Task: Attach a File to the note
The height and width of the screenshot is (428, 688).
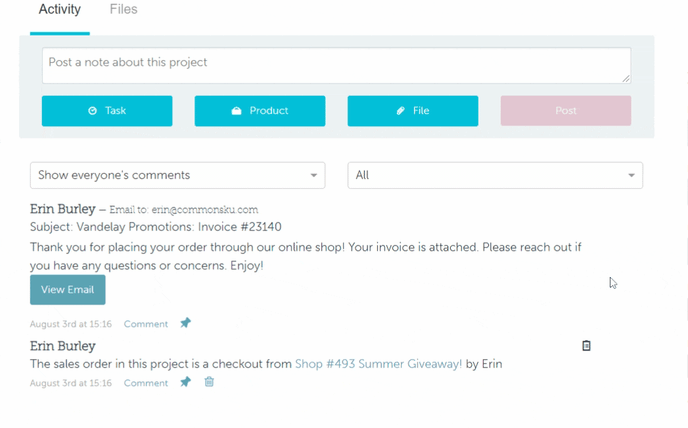Action: 412,111
